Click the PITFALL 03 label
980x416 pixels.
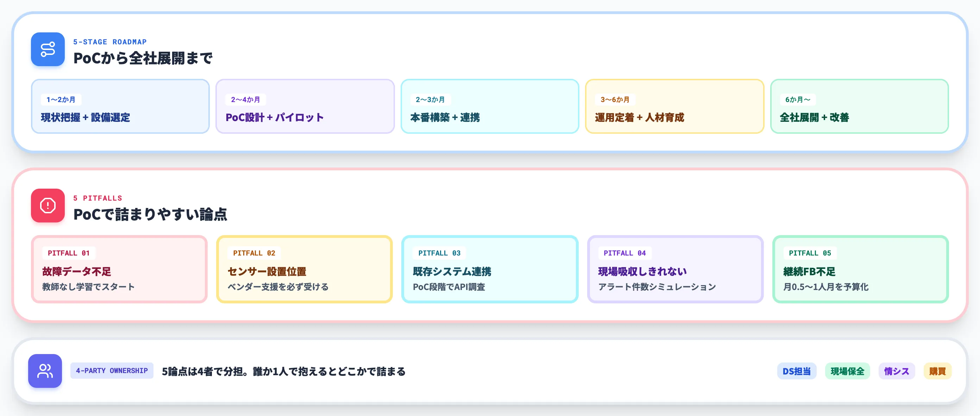click(x=439, y=253)
